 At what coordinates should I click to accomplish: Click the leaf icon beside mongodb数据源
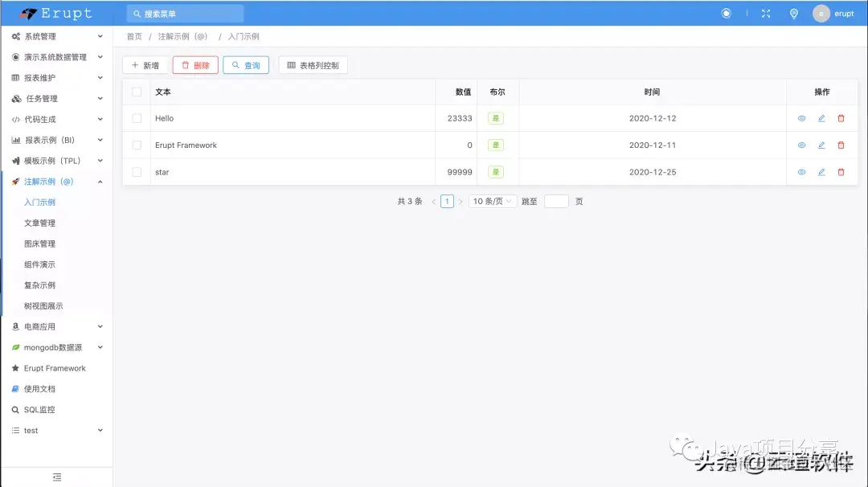tap(15, 347)
